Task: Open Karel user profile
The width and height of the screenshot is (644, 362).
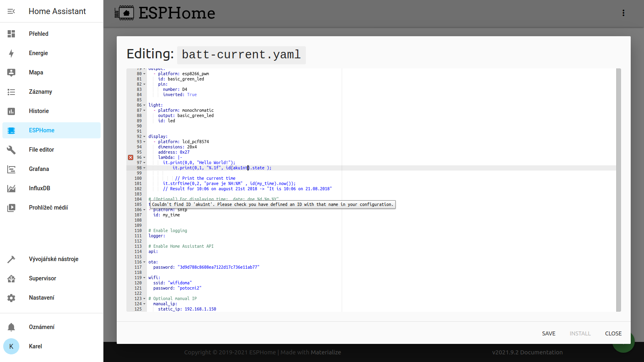Action: coord(52,346)
